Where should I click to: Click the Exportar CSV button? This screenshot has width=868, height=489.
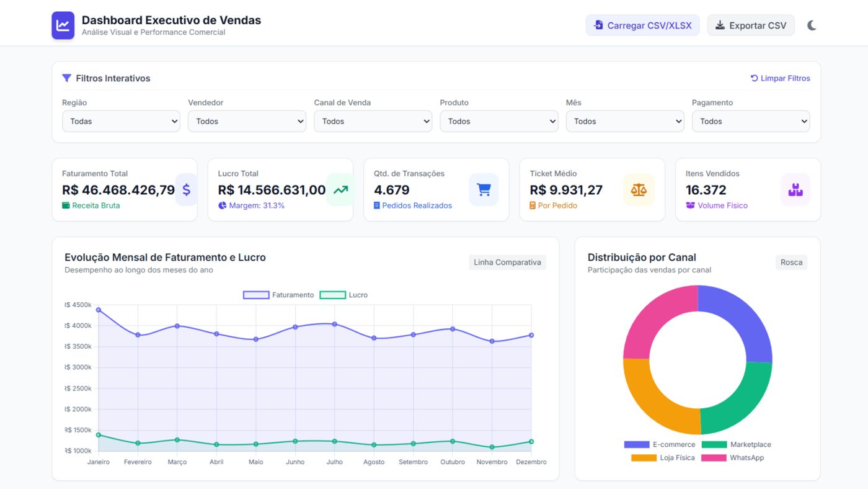pos(751,25)
